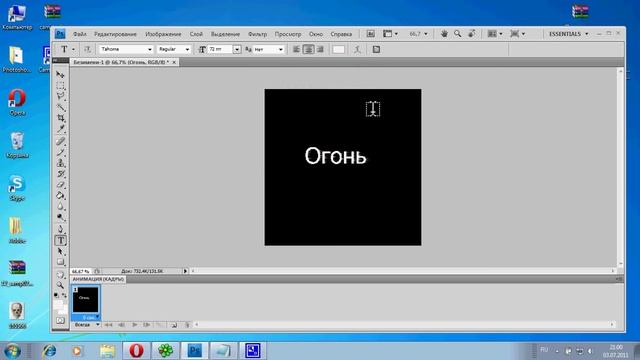Select the Eraser tool
This screenshot has height=360, width=640.
[x=60, y=185]
